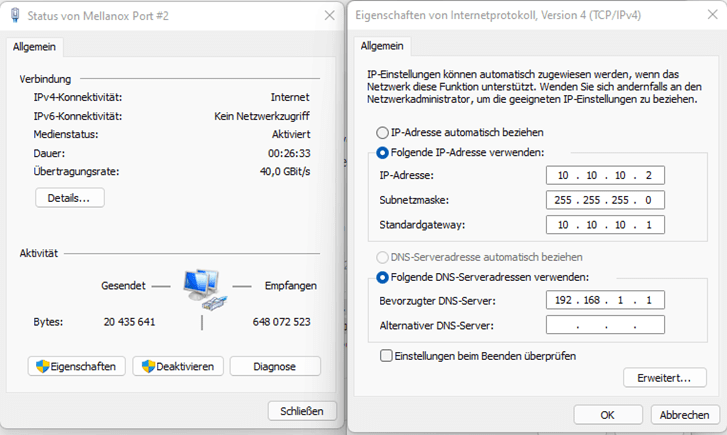Click the shield icon on Deaktivieren button
Image resolution: width=727 pixels, height=435 pixels.
pyautogui.click(x=148, y=366)
